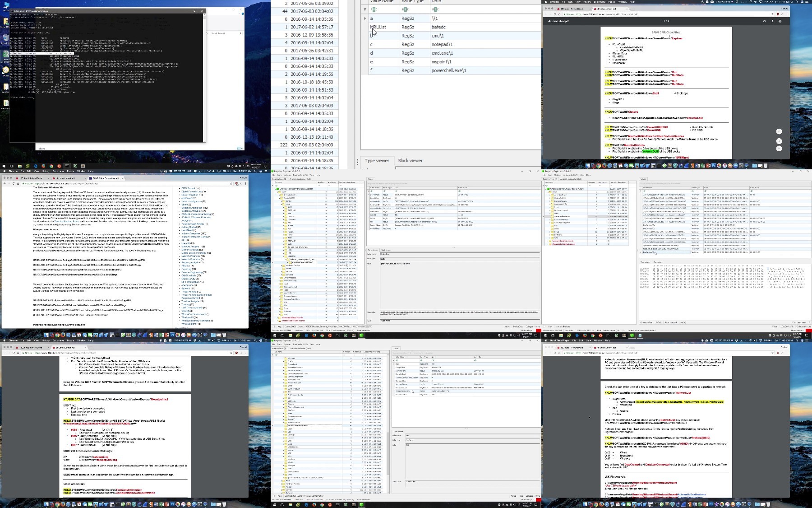This screenshot has height=508, width=812.
Task: Switch to Slack viewer tab in zoomed Registry panel
Action: click(x=410, y=160)
